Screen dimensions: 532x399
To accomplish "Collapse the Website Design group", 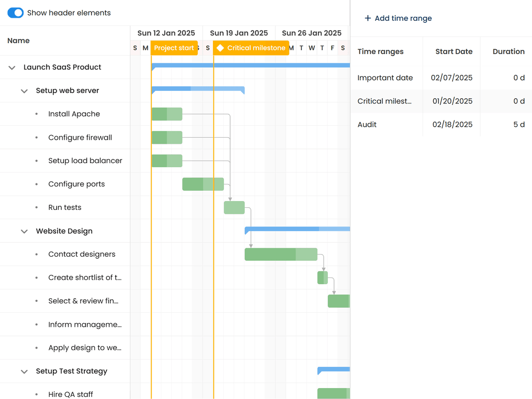I will point(24,231).
